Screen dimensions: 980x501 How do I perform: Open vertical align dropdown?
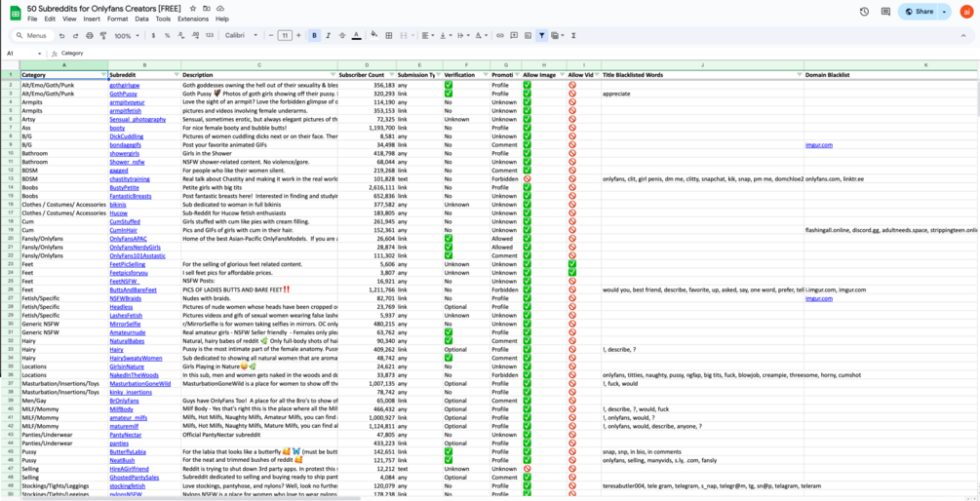[446, 36]
